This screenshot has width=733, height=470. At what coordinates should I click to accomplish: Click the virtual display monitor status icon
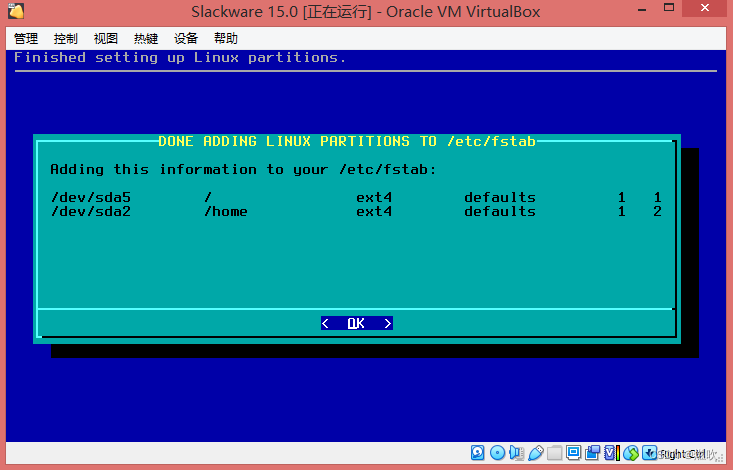(574, 452)
